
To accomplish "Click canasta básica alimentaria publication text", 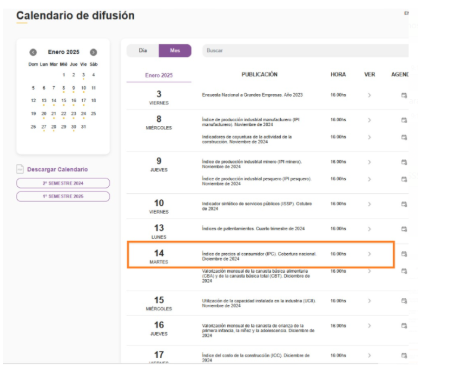I will coord(256,276).
